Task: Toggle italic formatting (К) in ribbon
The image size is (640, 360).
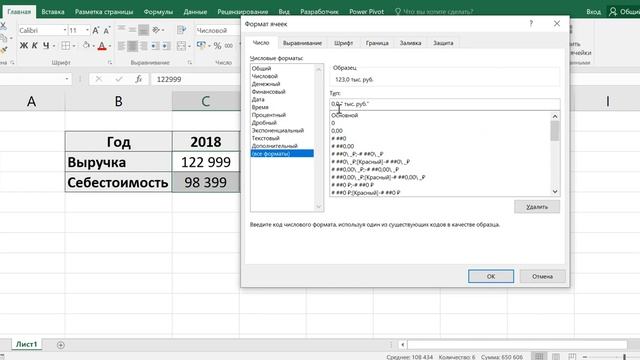Action: coord(35,46)
